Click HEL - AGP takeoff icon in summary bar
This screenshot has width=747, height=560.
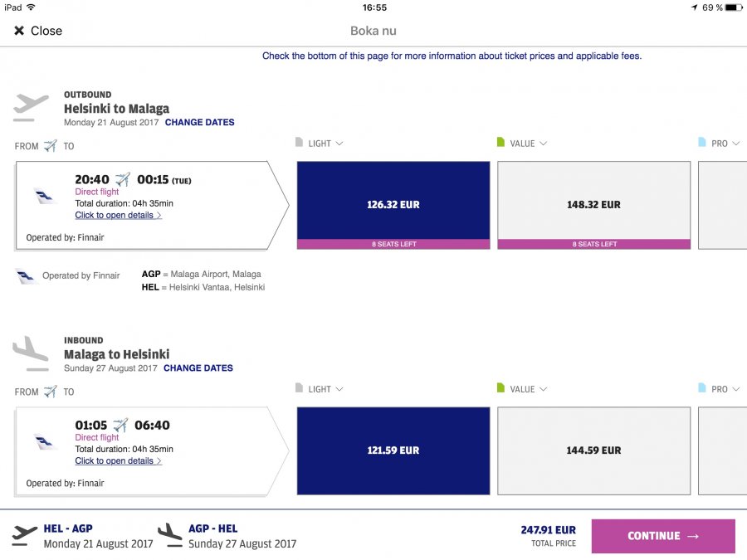(25, 536)
